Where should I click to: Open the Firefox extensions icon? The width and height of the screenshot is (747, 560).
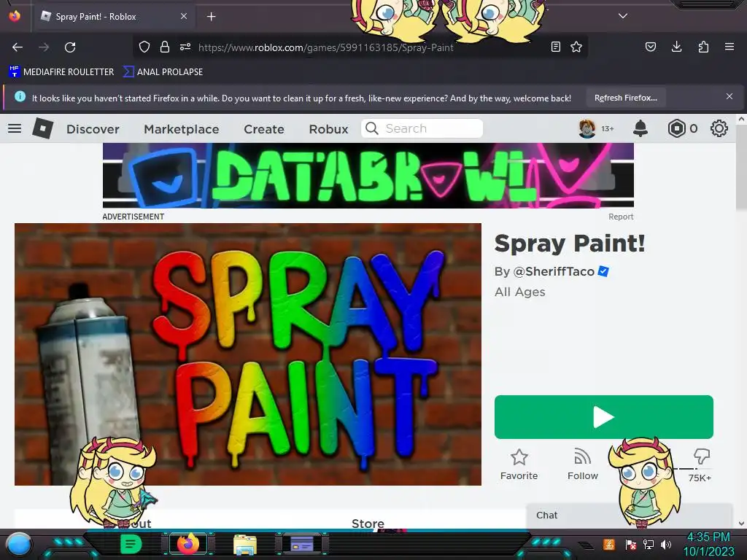[x=703, y=47]
